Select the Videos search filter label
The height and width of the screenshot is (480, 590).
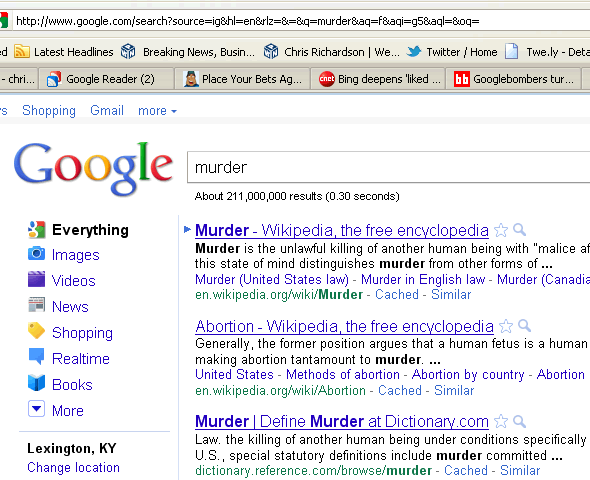(x=74, y=281)
